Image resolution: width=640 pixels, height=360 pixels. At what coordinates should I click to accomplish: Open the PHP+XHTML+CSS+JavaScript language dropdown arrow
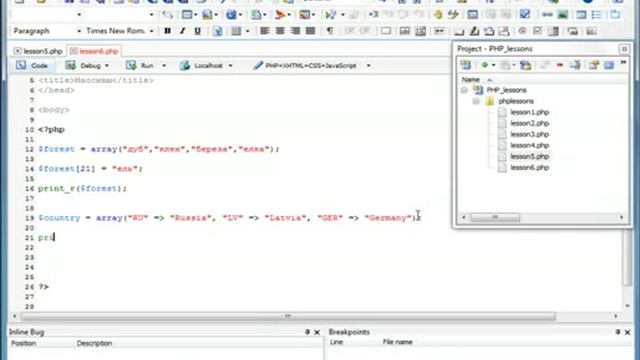tap(369, 66)
